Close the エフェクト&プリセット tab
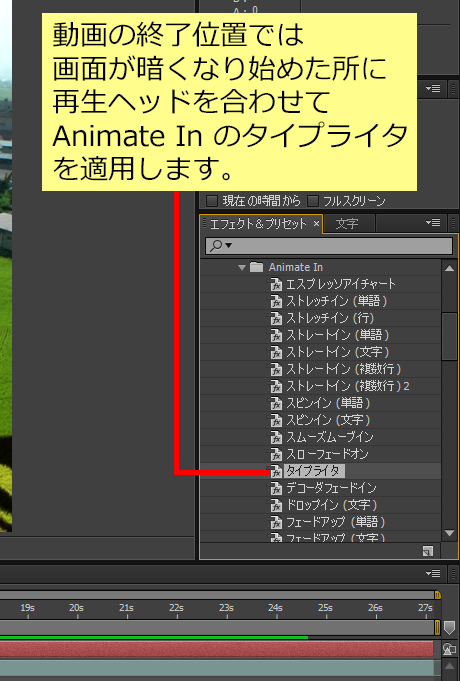The height and width of the screenshot is (681, 460). 316,224
